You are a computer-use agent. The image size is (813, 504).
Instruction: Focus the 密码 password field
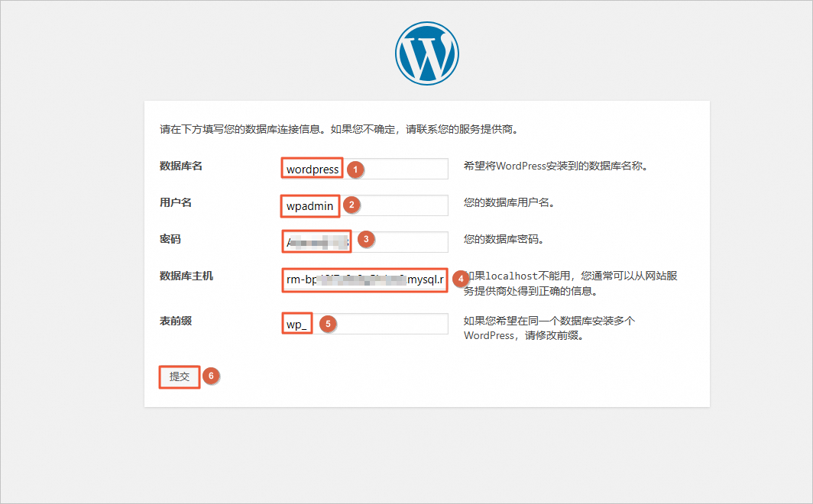[365, 242]
